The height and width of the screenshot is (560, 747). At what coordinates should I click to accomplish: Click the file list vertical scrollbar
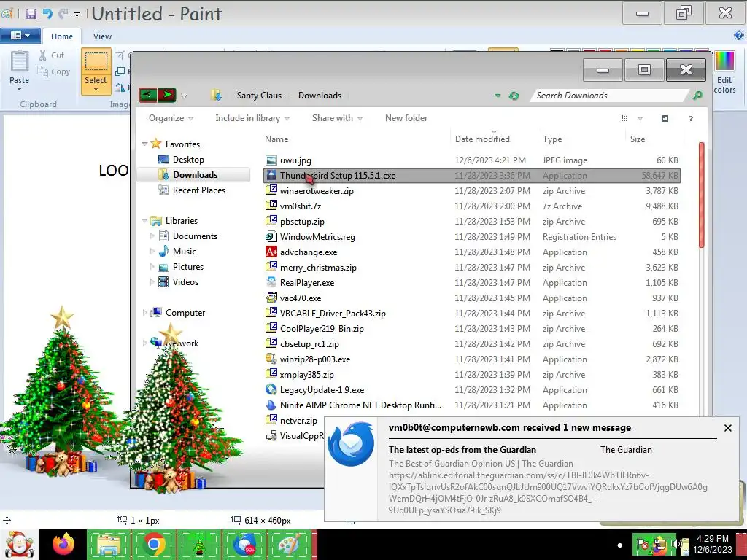(701, 194)
